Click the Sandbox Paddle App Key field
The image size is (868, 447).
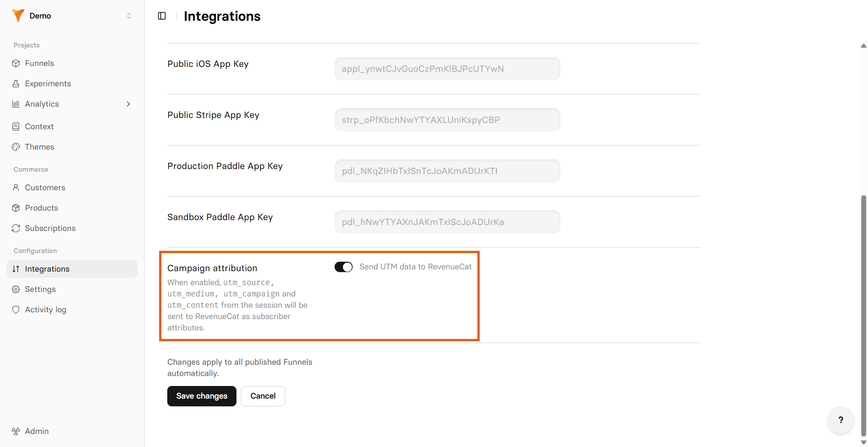coord(448,222)
